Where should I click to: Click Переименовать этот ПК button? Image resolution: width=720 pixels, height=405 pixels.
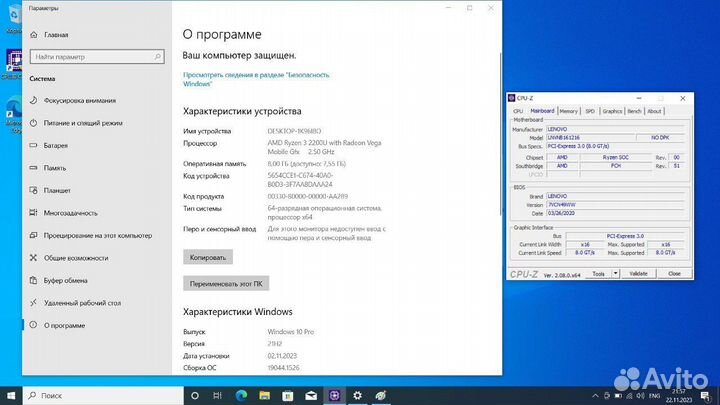(x=226, y=284)
